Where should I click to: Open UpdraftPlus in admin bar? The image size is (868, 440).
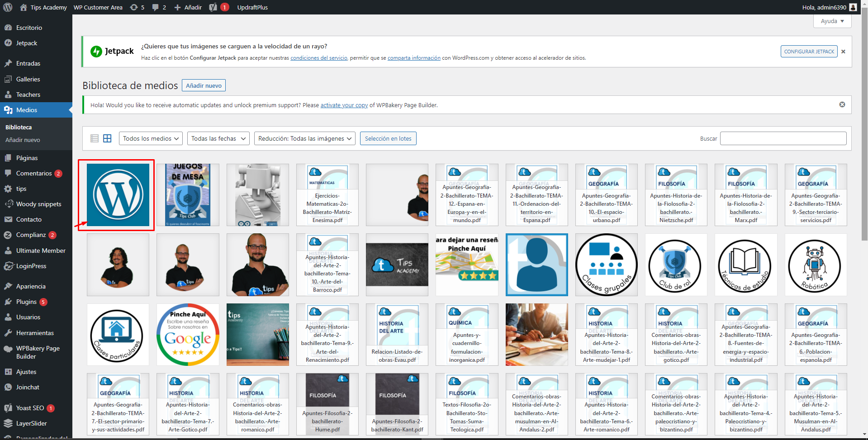(252, 7)
